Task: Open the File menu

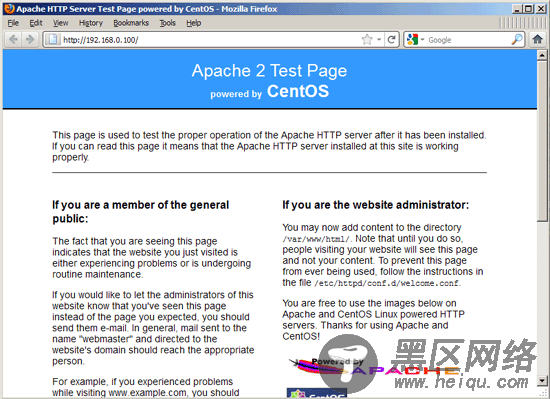Action: click(x=13, y=23)
